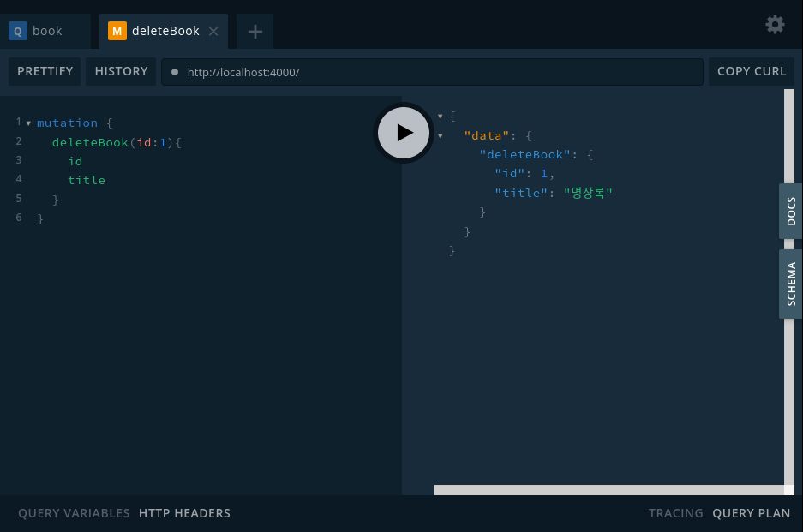Click line number 6 in editor gutter

19,217
